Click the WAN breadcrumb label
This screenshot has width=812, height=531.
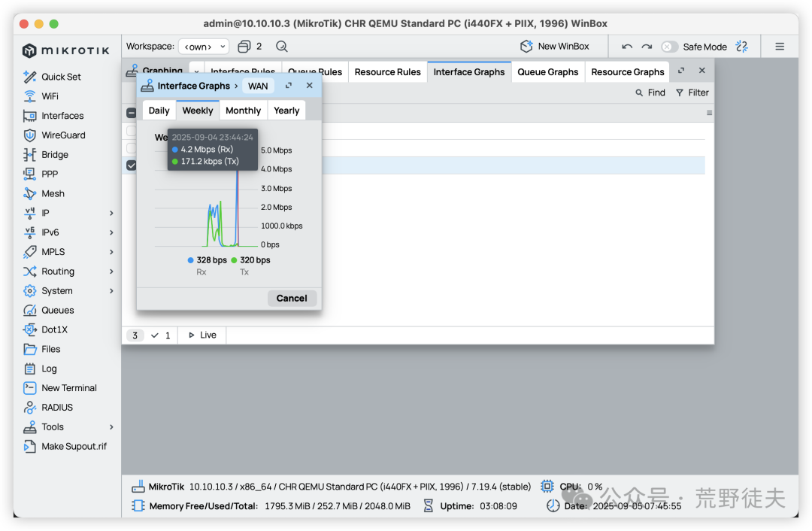[x=258, y=86]
